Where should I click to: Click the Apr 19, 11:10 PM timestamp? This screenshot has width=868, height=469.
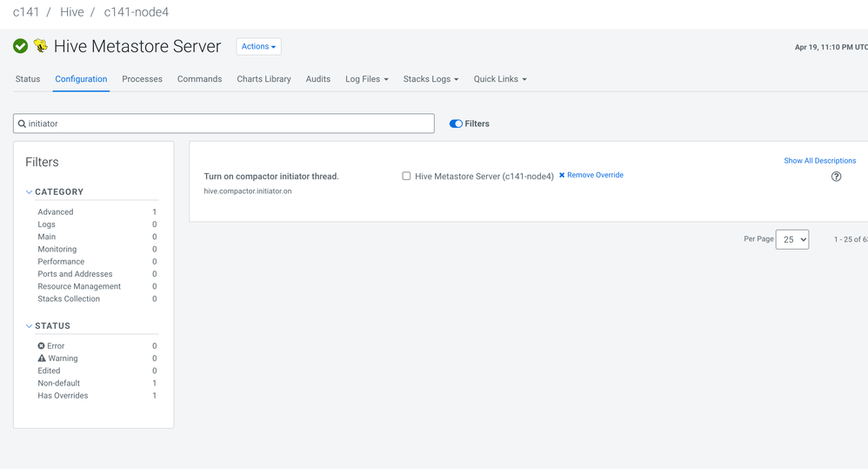(831, 47)
